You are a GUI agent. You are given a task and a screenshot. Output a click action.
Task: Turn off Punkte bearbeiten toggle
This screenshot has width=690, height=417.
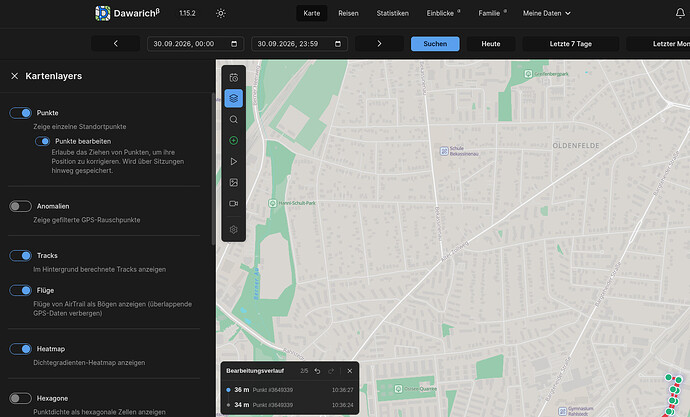(x=43, y=141)
